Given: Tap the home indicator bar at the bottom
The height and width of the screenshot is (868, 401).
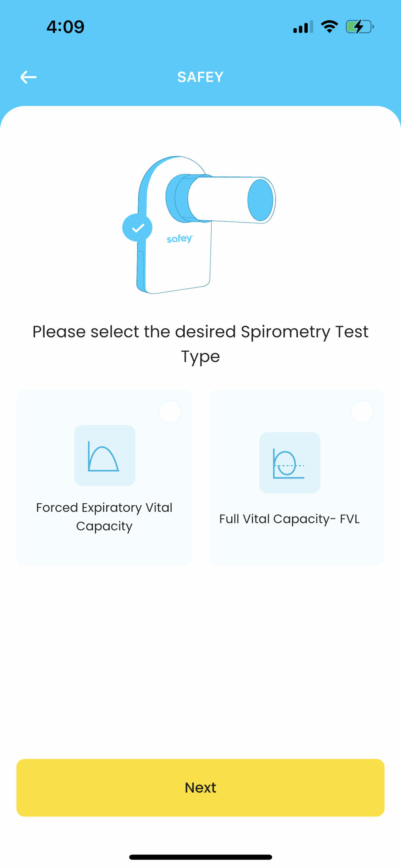Looking at the screenshot, I should 200,857.
